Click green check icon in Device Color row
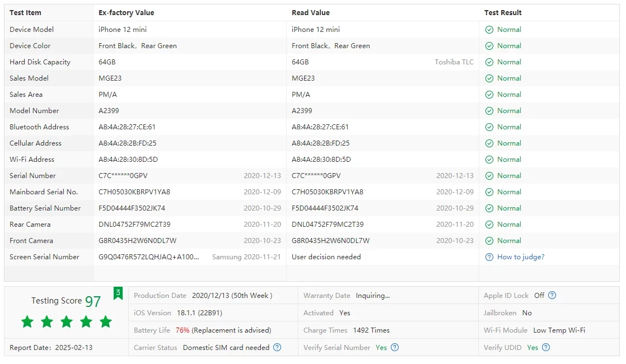Screen dimensions: 626x364 click(489, 46)
